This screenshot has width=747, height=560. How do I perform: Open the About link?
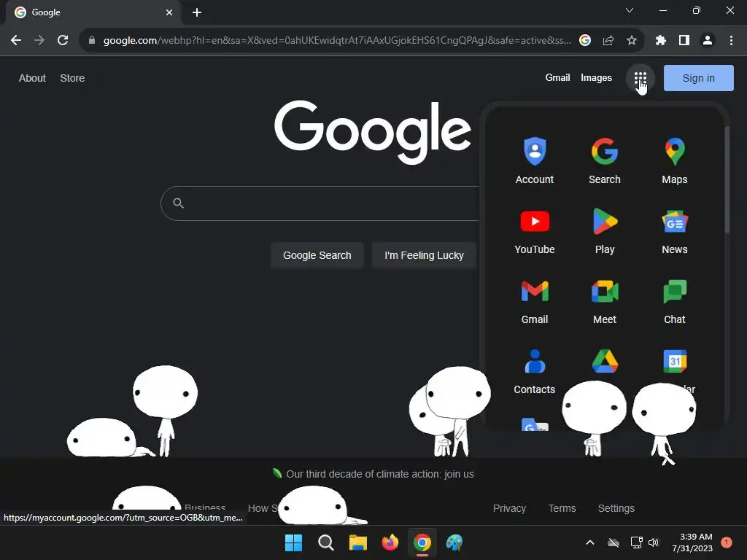tap(32, 78)
